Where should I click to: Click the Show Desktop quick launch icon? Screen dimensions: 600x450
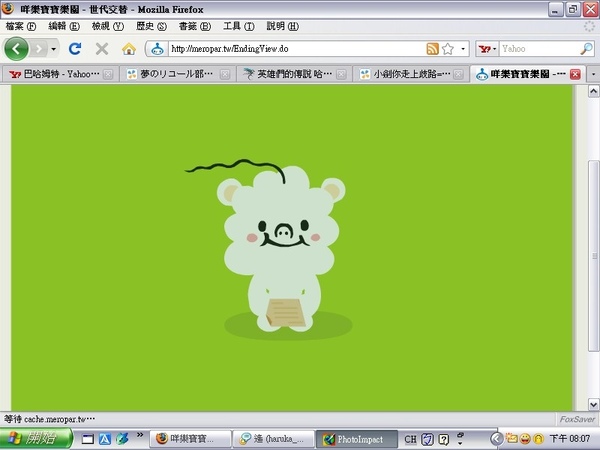(x=88, y=439)
